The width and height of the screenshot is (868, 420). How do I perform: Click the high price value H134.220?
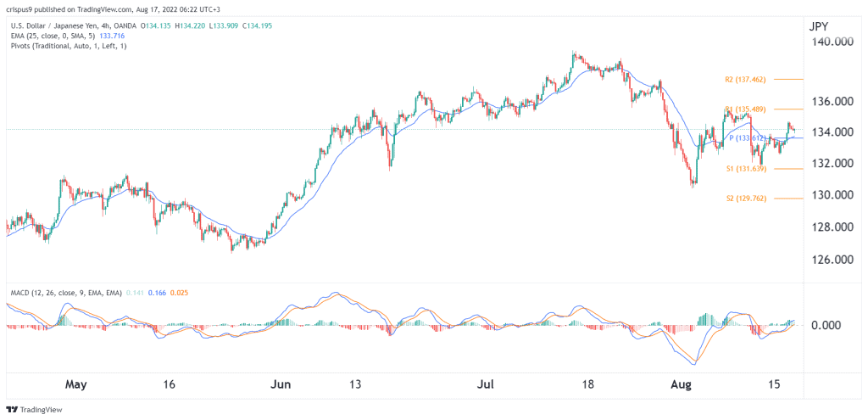coord(190,26)
